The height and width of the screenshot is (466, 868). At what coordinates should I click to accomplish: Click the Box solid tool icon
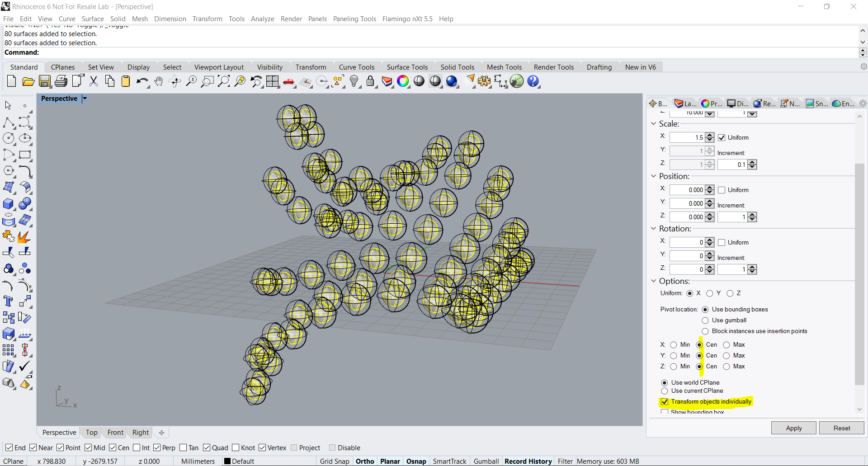pos(8,204)
